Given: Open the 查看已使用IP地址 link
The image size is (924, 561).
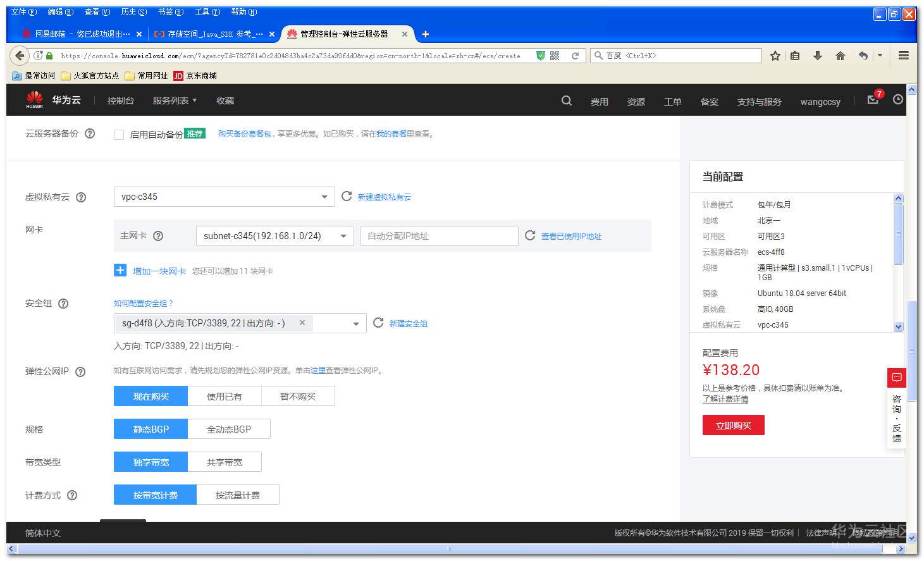Looking at the screenshot, I should [572, 237].
